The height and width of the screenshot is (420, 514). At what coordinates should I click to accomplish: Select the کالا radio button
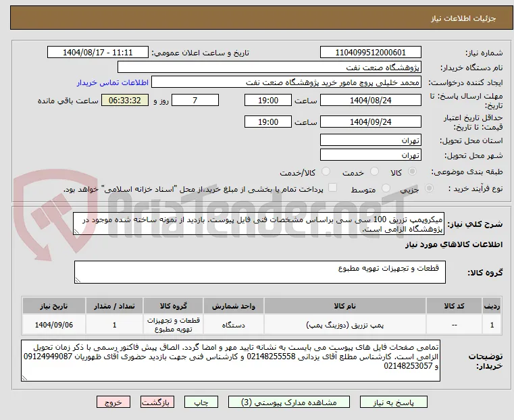click(x=413, y=172)
